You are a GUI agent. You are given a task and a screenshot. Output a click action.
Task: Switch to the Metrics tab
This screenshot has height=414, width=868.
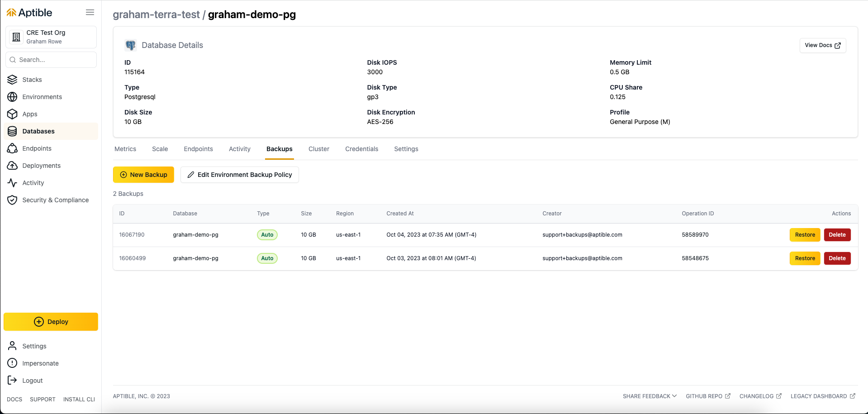(125, 149)
